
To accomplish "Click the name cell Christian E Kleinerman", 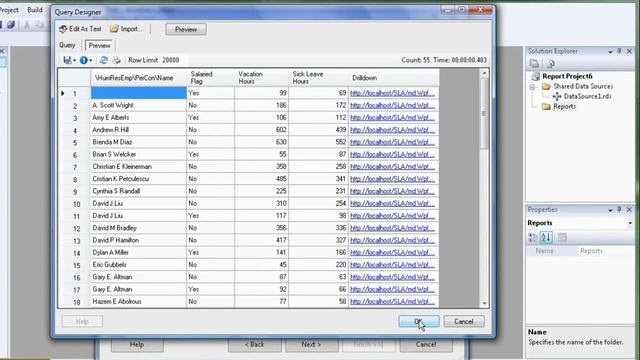I will coord(138,167).
